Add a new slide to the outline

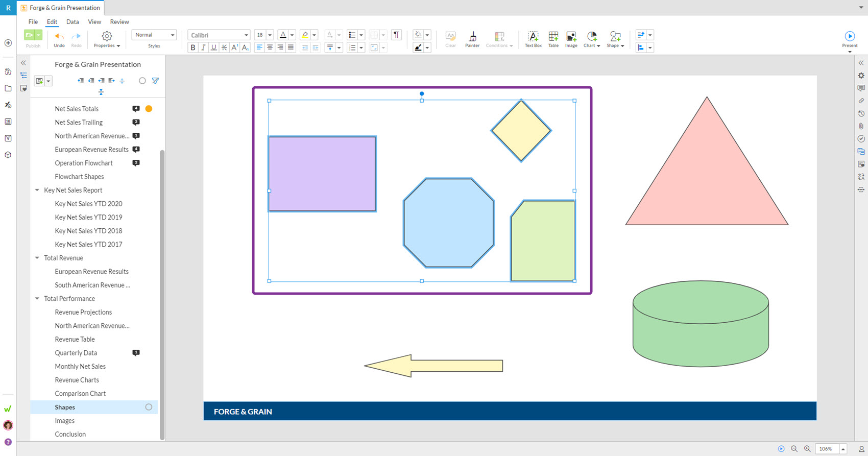(x=39, y=81)
